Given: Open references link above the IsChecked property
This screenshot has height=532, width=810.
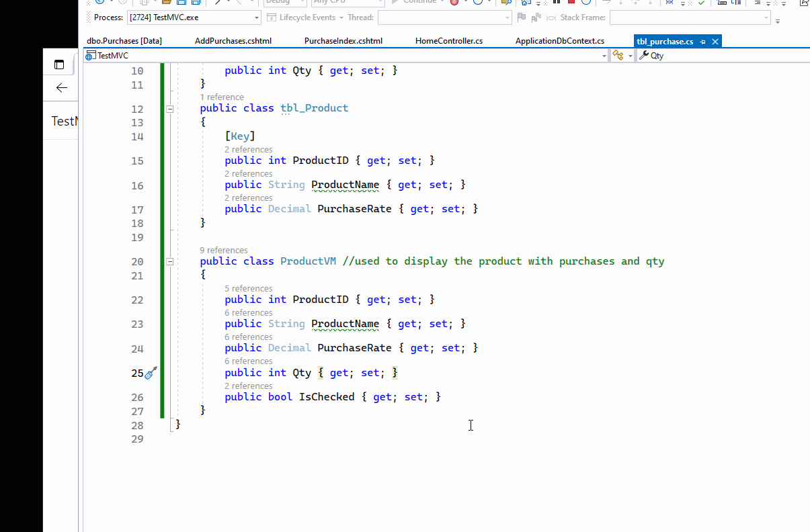Looking at the screenshot, I should pyautogui.click(x=249, y=386).
